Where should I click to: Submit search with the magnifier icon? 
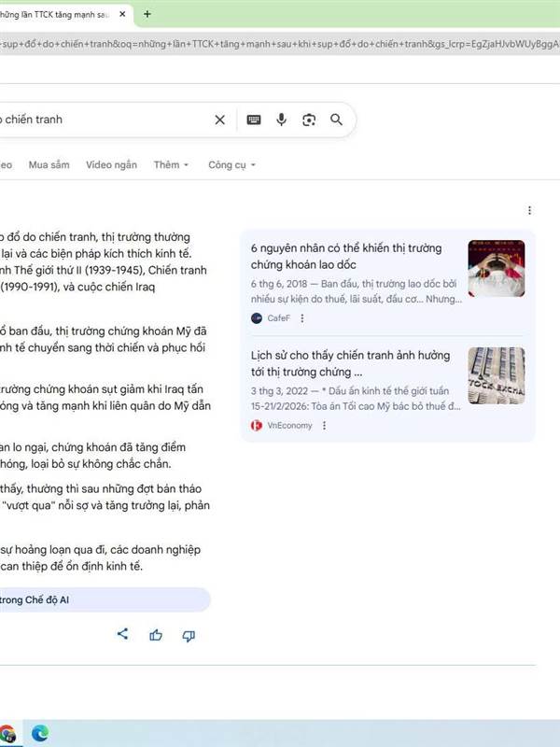336,120
